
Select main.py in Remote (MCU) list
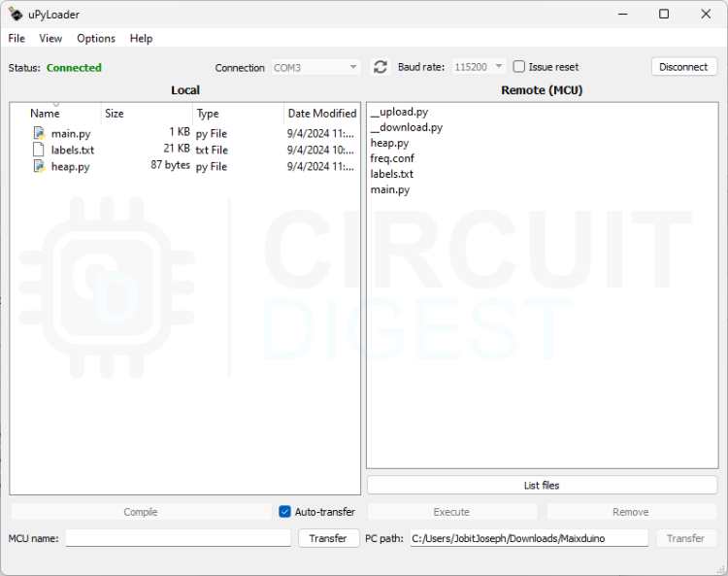[390, 189]
